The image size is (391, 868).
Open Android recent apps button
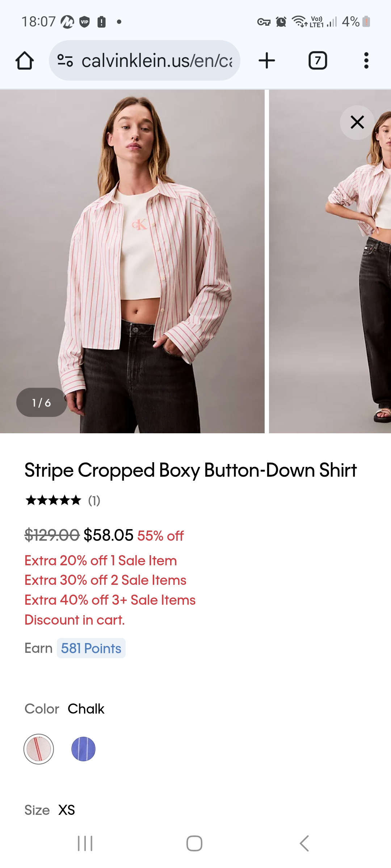tap(85, 843)
